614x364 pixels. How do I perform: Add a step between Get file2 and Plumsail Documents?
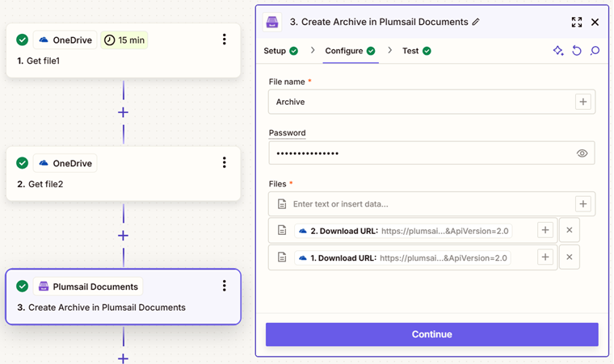124,236
